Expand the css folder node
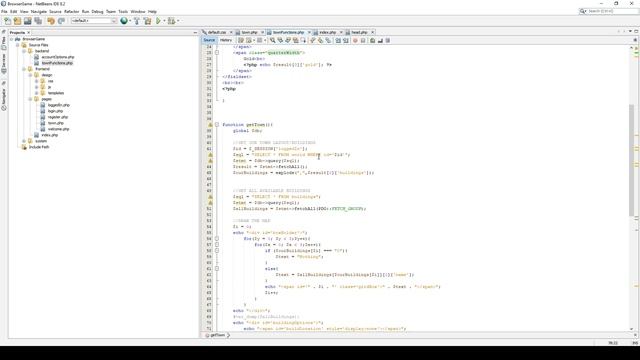 (36, 81)
